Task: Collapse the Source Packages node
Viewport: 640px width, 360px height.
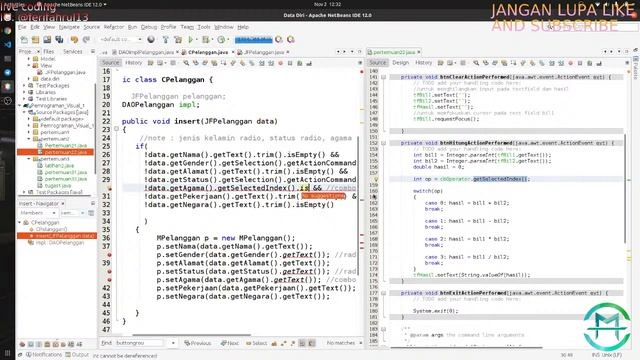Action: 24,112
